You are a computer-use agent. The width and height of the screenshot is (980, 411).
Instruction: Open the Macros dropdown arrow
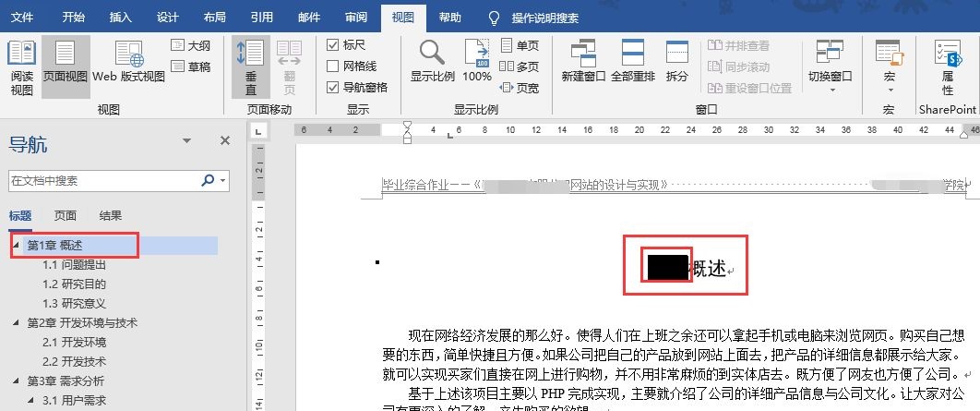coord(889,91)
